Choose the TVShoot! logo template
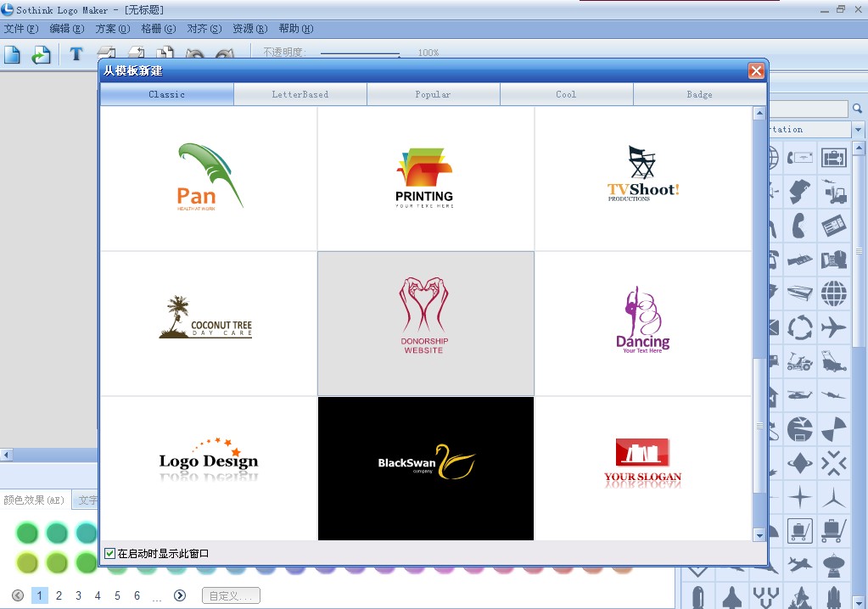The image size is (868, 609). (642, 178)
